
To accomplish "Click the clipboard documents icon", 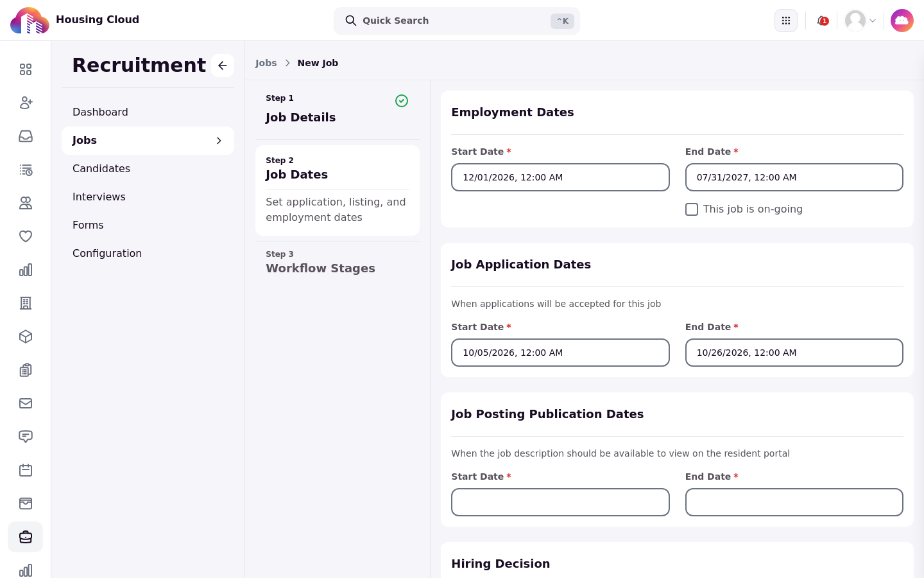I will (x=26, y=370).
